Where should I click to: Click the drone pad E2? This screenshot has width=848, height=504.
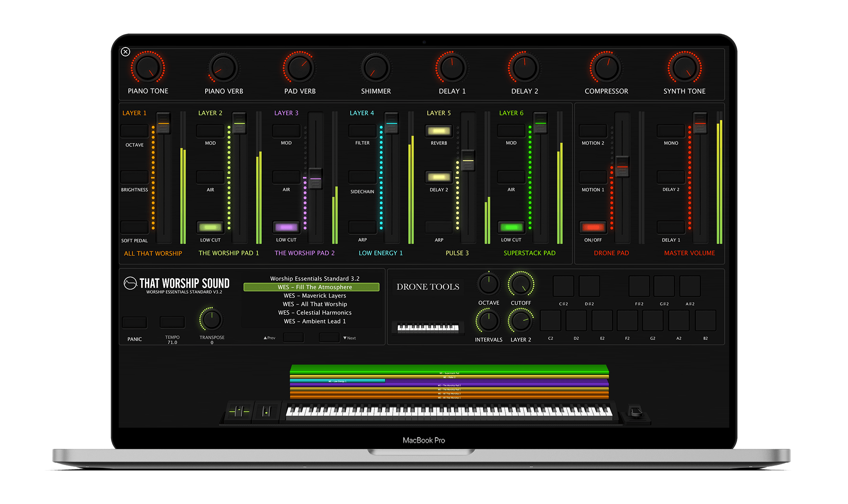(602, 320)
